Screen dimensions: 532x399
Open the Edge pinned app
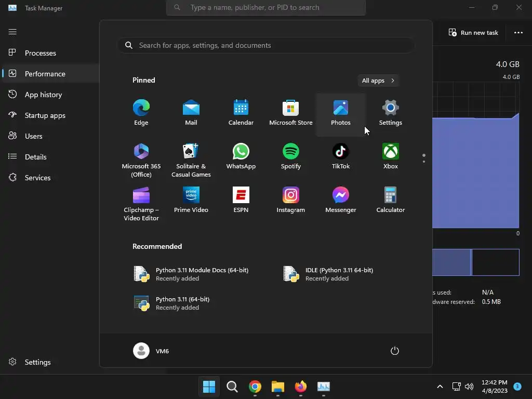[141, 113]
